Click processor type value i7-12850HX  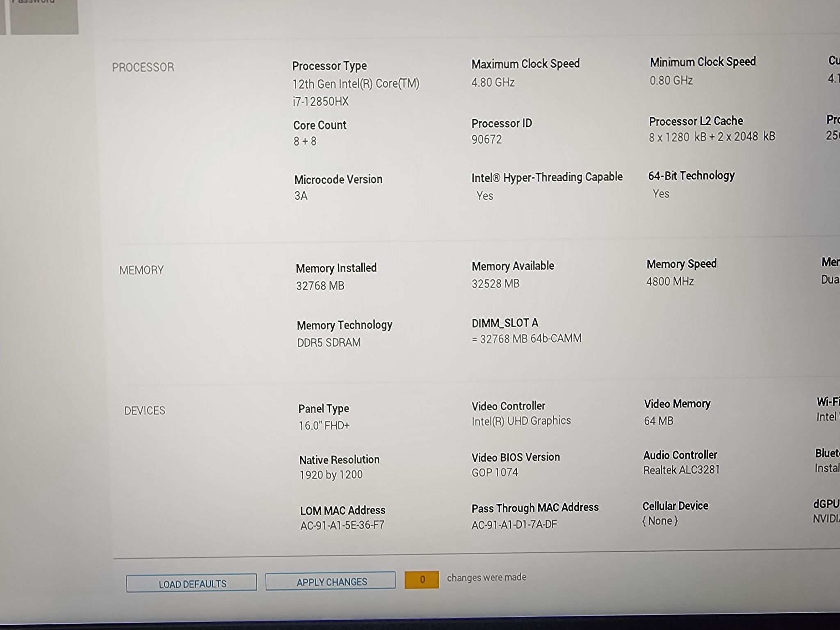pos(320,102)
